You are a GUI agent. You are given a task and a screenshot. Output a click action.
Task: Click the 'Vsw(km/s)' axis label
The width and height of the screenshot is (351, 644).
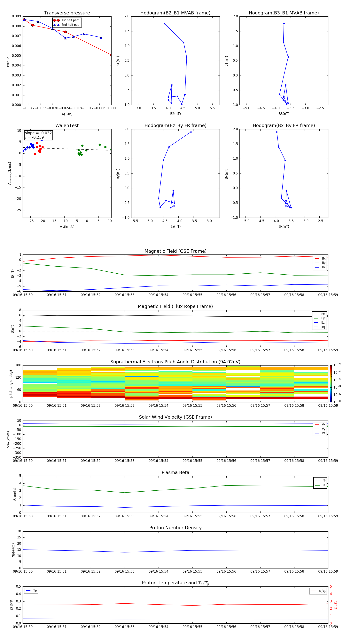click(8, 439)
